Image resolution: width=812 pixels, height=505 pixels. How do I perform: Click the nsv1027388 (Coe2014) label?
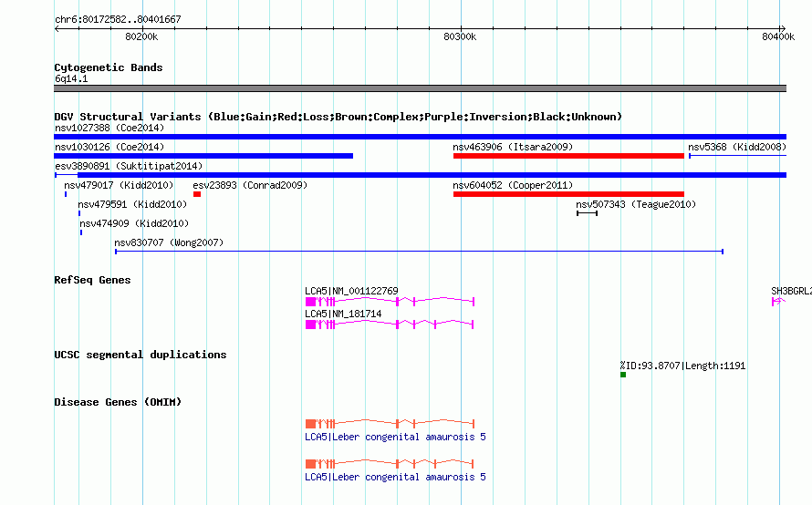(x=109, y=128)
